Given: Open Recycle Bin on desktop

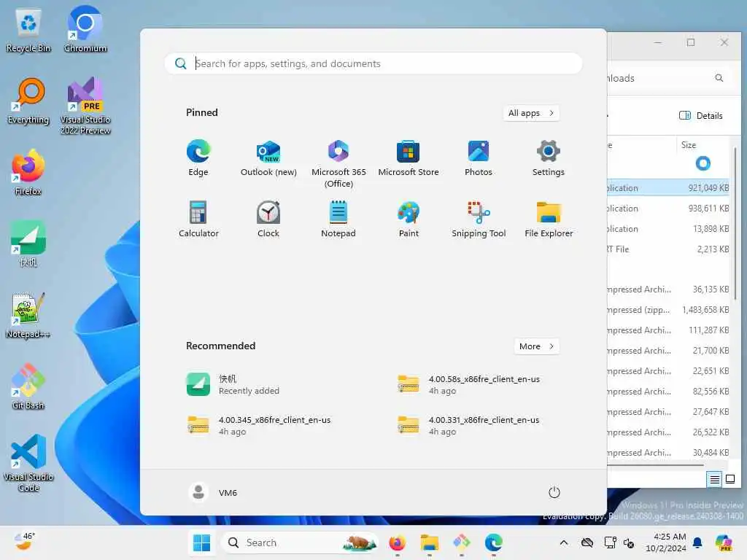Looking at the screenshot, I should pos(28,31).
